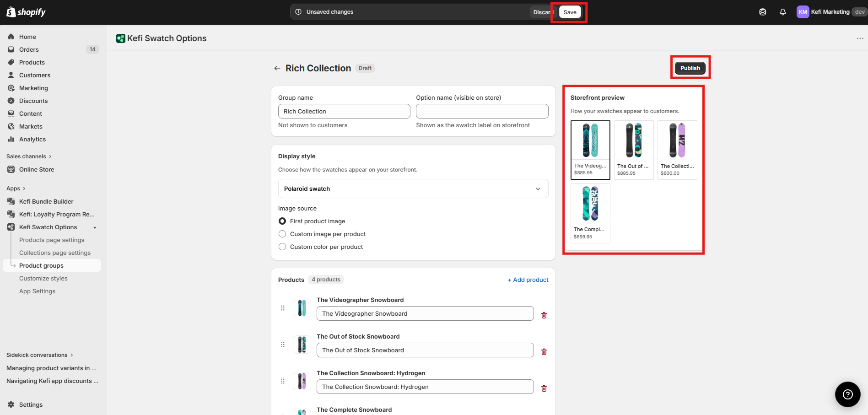Viewport: 868px width, 415px height.
Task: Click The Out of Stock Snowboard product thumbnail
Action: [302, 345]
